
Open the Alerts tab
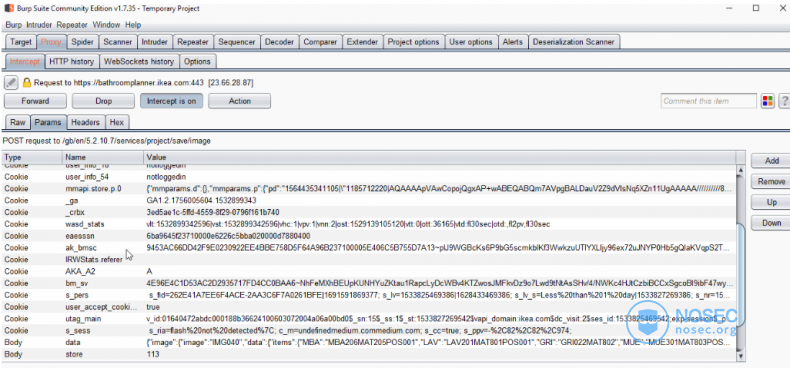click(x=513, y=42)
